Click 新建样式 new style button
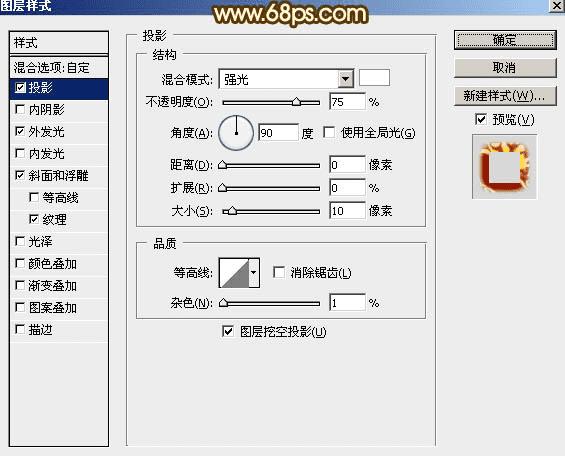 [x=505, y=96]
